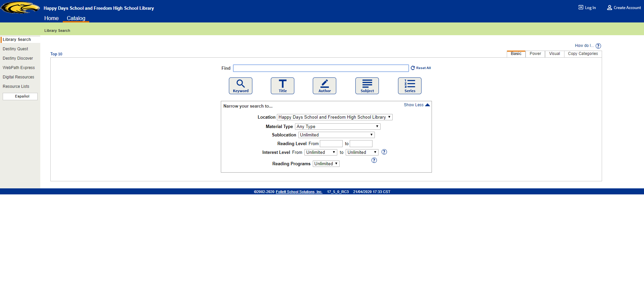Go to the Home tab

tap(51, 18)
